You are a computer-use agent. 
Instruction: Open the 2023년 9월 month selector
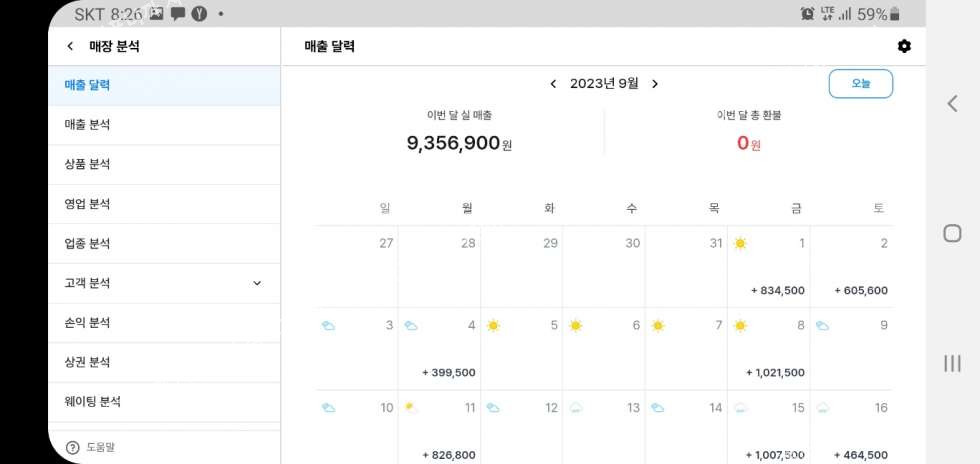click(x=604, y=84)
